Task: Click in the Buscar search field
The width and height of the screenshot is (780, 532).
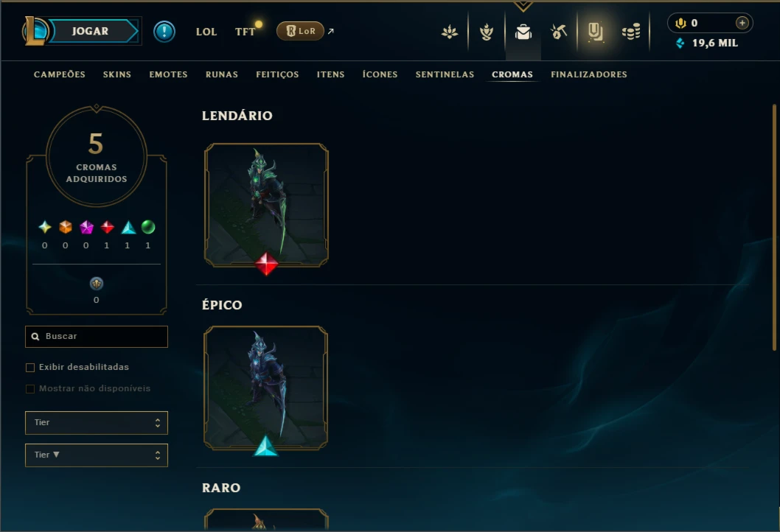Action: [97, 337]
